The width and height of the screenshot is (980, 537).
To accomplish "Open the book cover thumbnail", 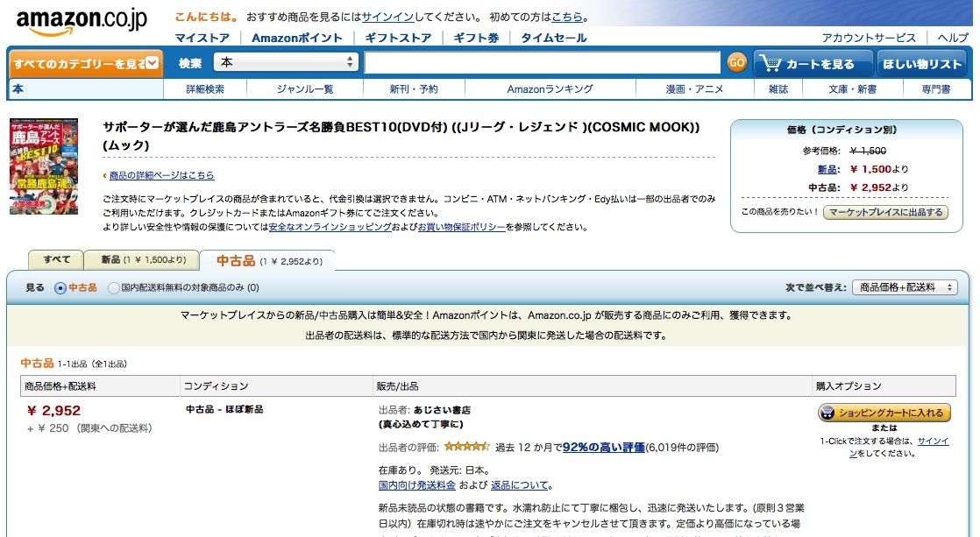I will click(x=44, y=166).
